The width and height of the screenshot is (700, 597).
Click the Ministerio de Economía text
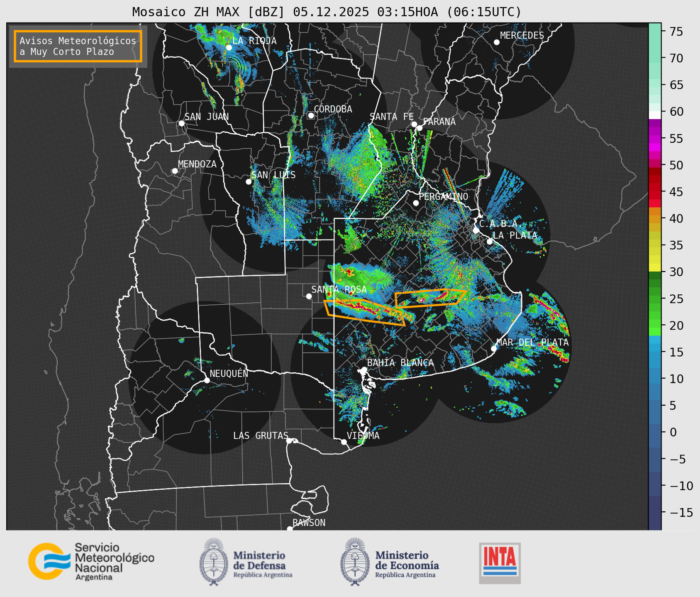[x=407, y=564]
